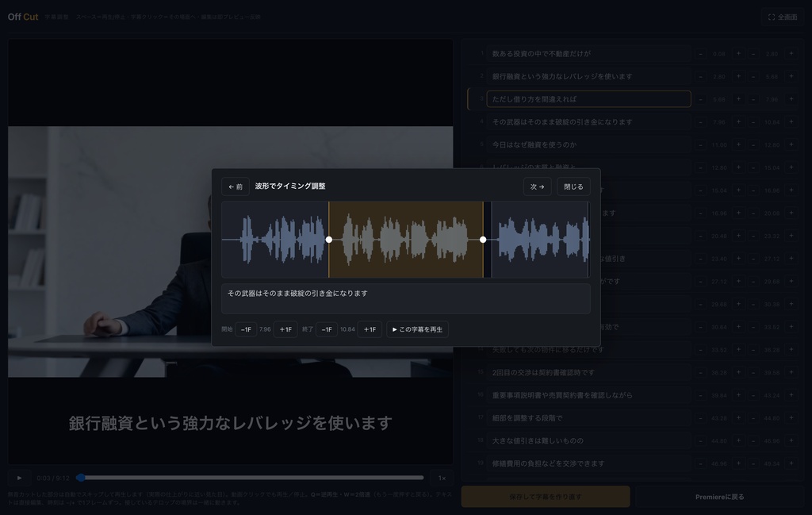Click the Off Cut logo
The image size is (812, 515).
[x=23, y=17]
